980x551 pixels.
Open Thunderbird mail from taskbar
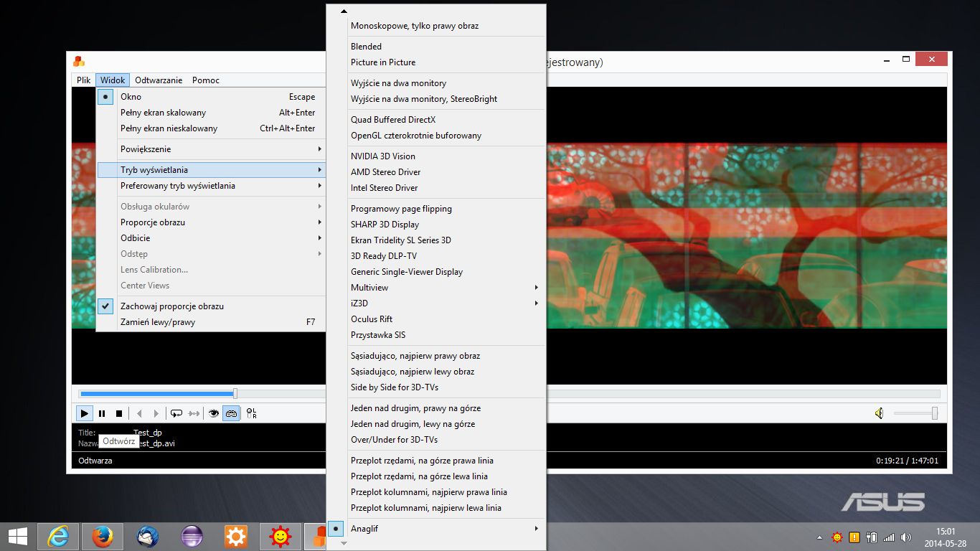tap(147, 536)
